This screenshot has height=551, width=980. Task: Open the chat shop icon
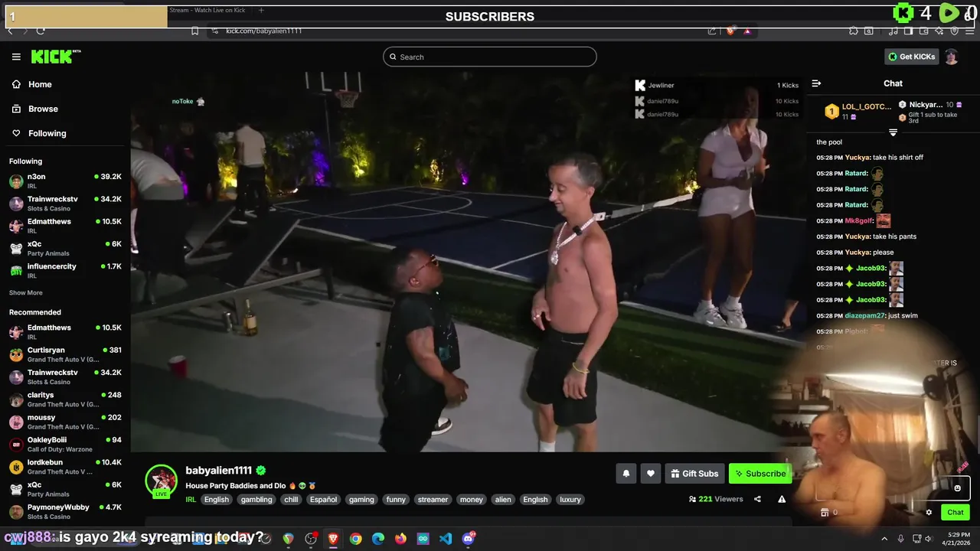coord(825,512)
